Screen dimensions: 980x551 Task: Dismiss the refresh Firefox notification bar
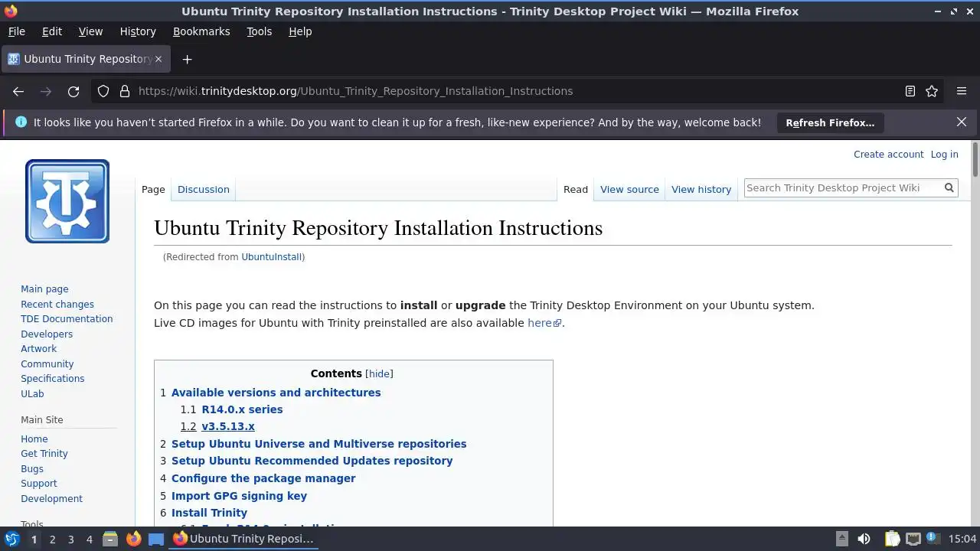[962, 122]
